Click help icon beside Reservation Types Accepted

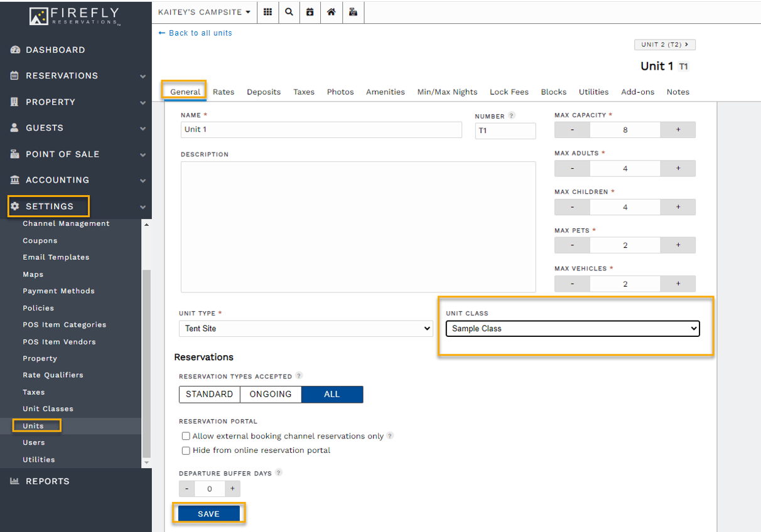point(299,376)
